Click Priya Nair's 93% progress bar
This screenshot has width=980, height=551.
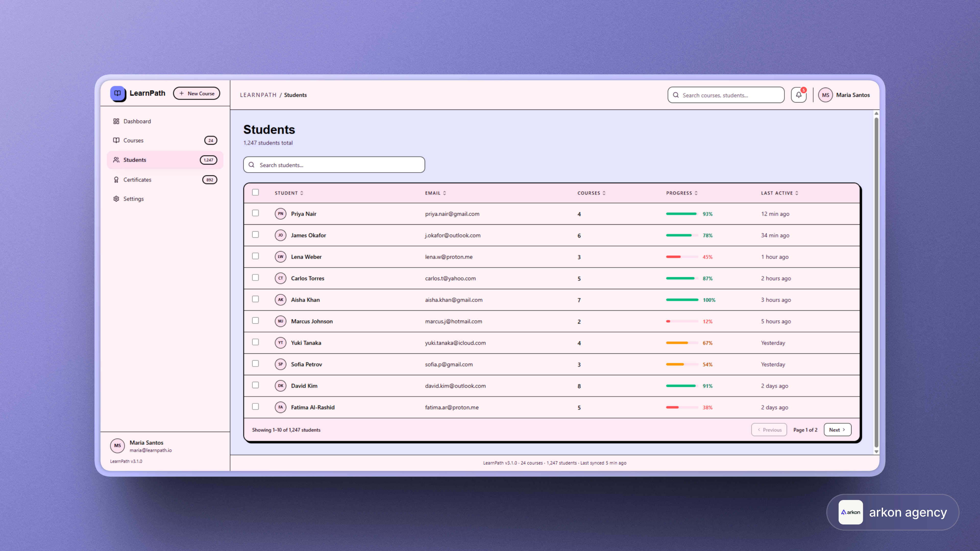coord(682,214)
